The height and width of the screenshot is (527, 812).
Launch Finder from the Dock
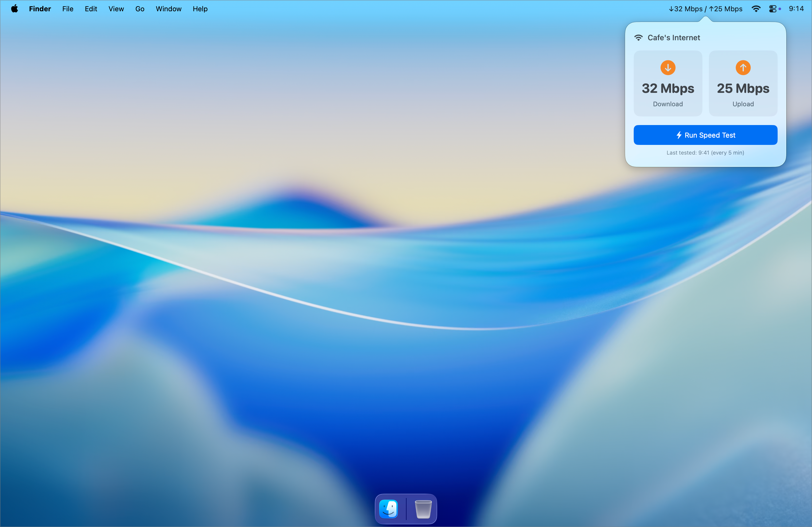(389, 508)
